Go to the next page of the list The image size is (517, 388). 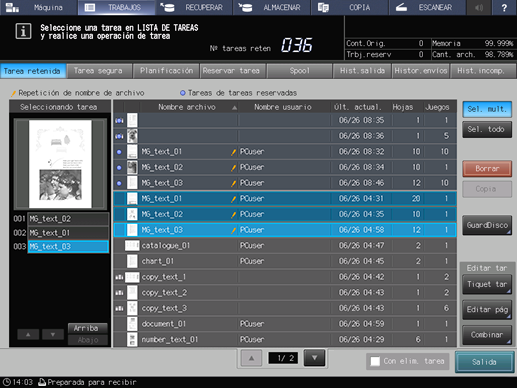(314, 358)
